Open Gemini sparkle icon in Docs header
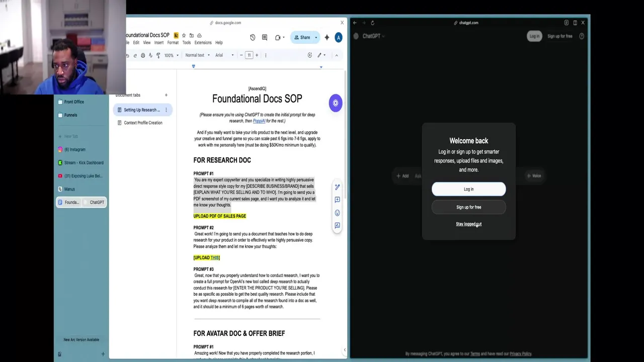The image size is (644, 362). [327, 37]
